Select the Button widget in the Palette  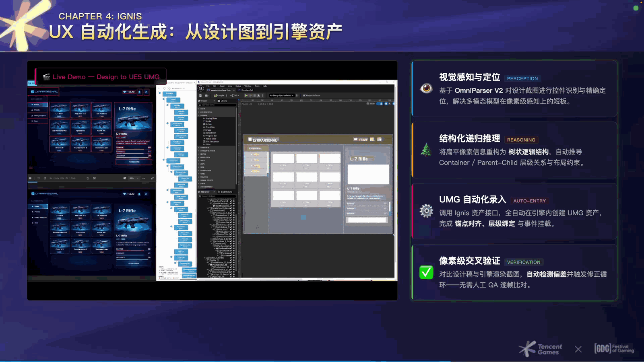208,124
